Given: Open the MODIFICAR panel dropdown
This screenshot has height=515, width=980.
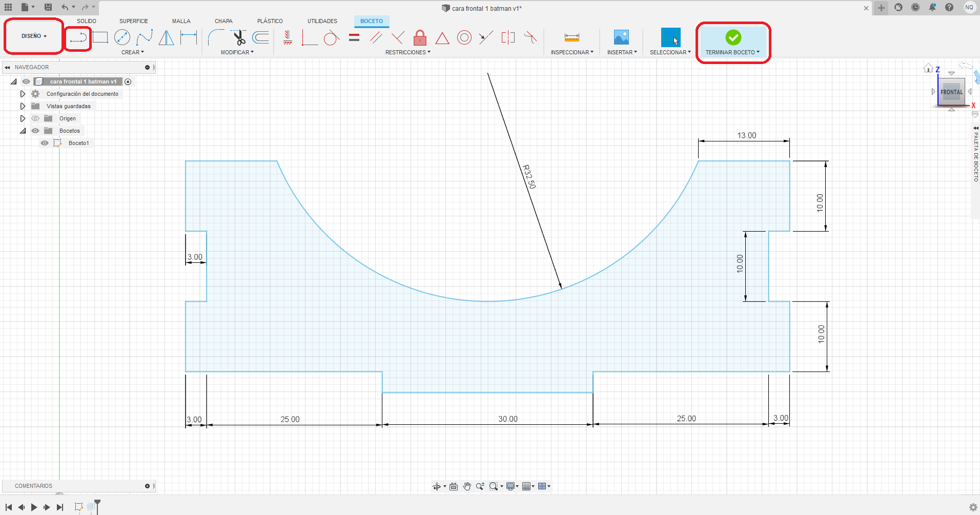Looking at the screenshot, I should pyautogui.click(x=237, y=52).
